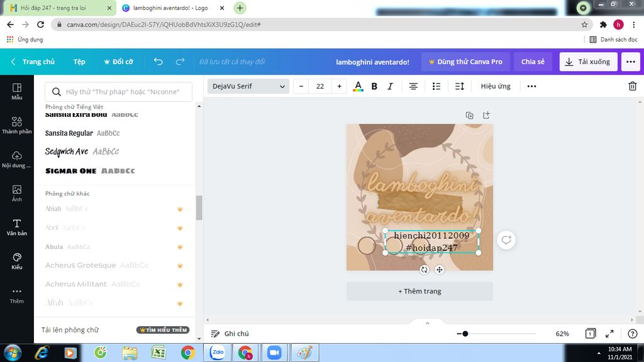Open the help question mark
This screenshot has height=362, width=644.
click(x=633, y=334)
